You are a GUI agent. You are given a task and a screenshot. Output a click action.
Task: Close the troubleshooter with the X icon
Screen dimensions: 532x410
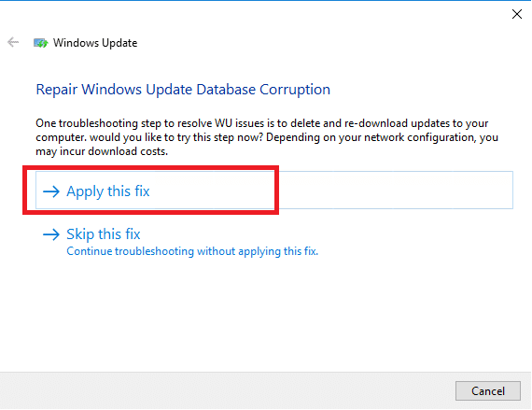click(517, 14)
